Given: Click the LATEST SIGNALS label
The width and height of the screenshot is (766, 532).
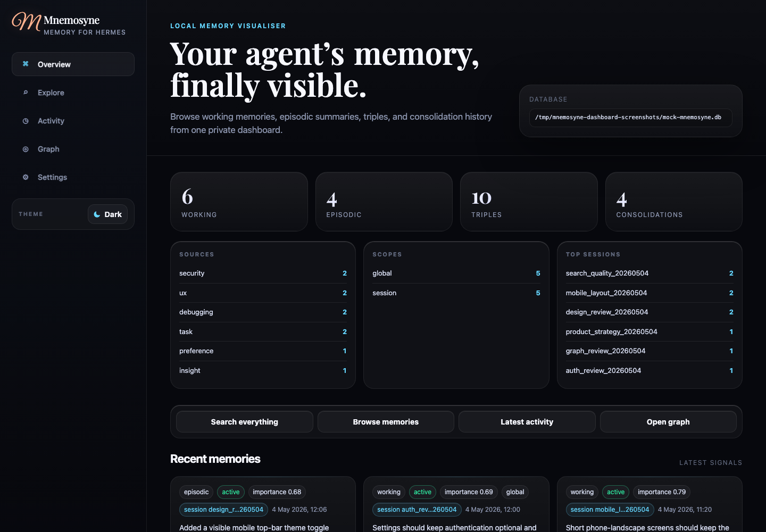Looking at the screenshot, I should click(711, 463).
